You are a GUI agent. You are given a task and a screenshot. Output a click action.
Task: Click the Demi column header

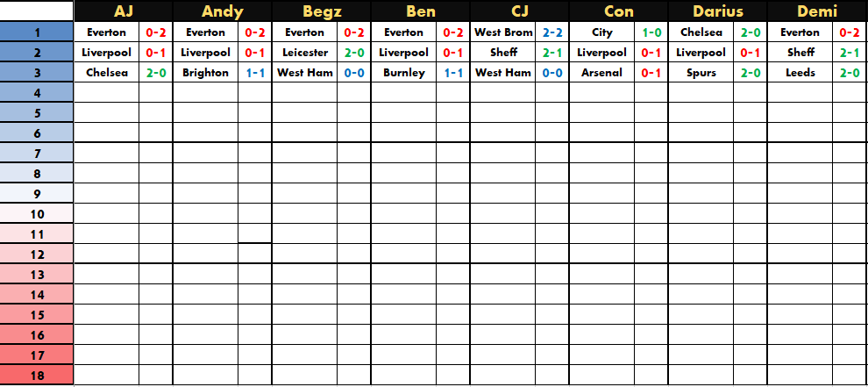[817, 11]
